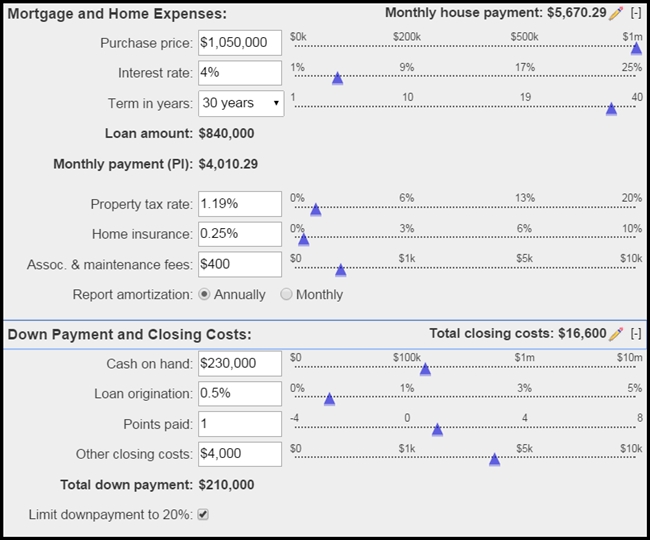650x540 pixels.
Task: Open the Term in years dropdown
Action: 241,103
